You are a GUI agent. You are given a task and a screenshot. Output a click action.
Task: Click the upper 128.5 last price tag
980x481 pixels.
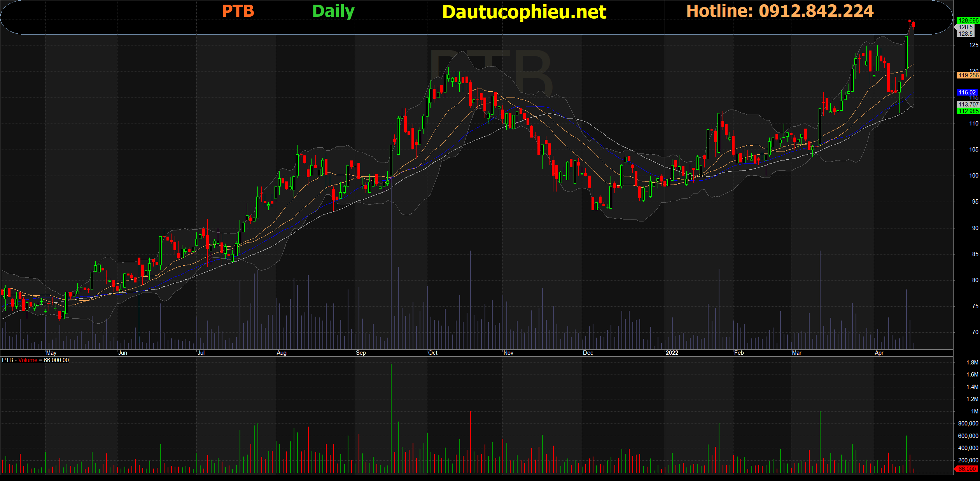coord(965,27)
